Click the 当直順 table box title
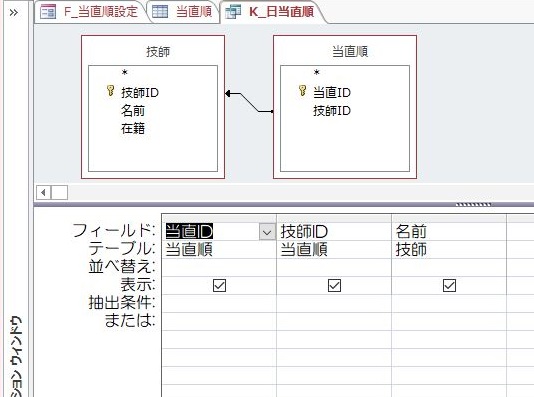This screenshot has width=534, height=397. click(x=350, y=52)
